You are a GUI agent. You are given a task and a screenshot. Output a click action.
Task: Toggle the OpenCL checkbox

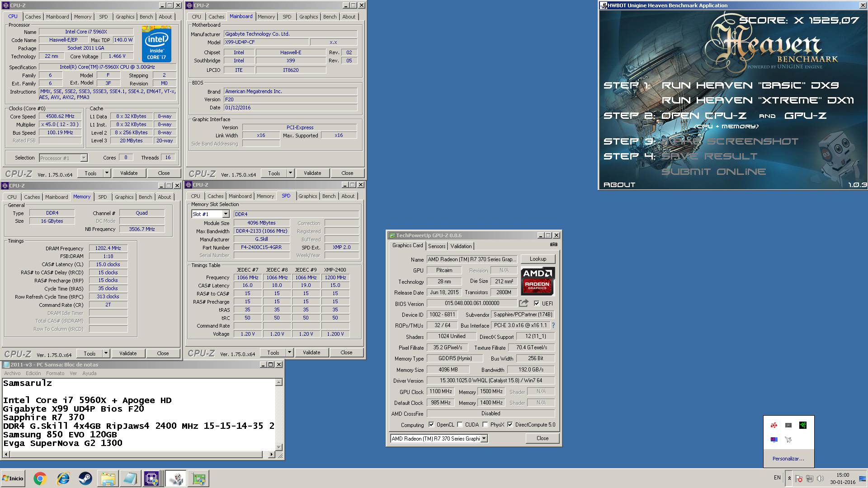(x=431, y=425)
